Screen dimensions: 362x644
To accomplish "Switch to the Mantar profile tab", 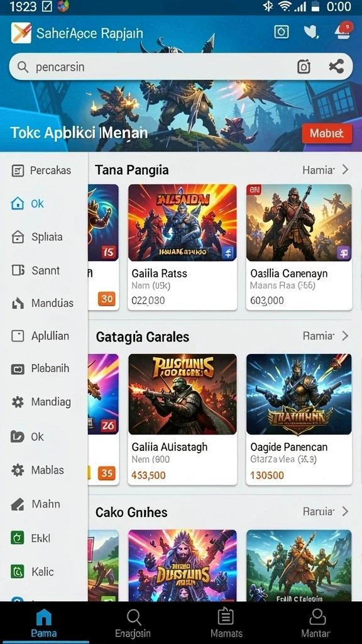I will [x=316, y=623].
